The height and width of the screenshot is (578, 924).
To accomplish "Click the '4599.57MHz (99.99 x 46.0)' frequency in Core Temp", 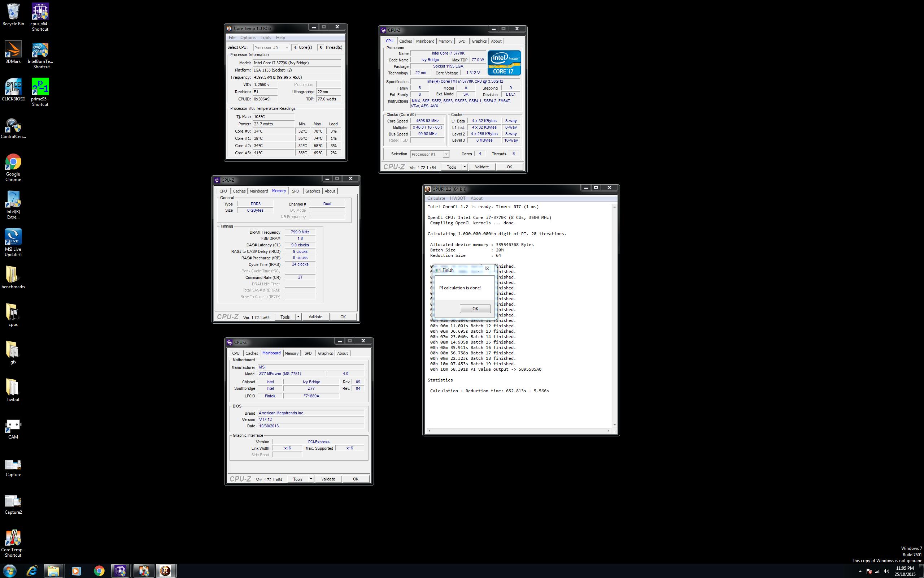I will pyautogui.click(x=297, y=77).
